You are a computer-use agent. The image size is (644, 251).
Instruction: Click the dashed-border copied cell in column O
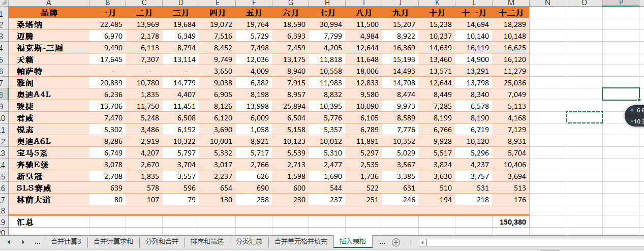[x=584, y=117]
